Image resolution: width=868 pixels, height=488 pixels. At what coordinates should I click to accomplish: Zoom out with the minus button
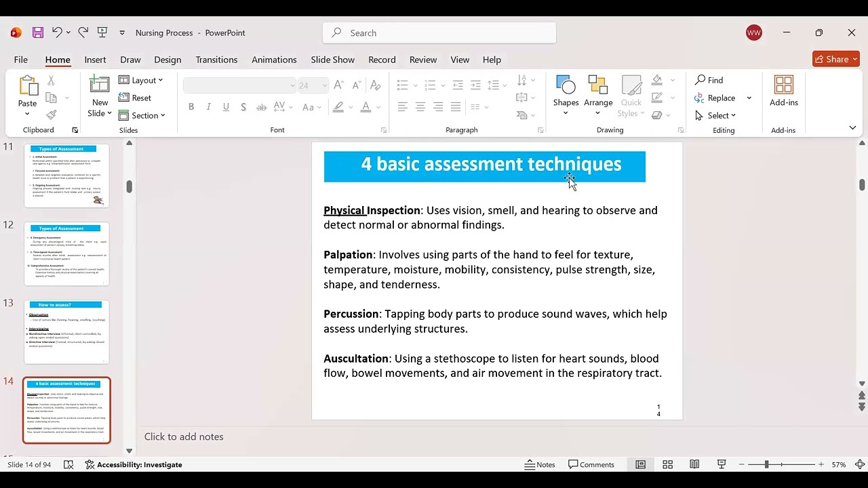(742, 464)
